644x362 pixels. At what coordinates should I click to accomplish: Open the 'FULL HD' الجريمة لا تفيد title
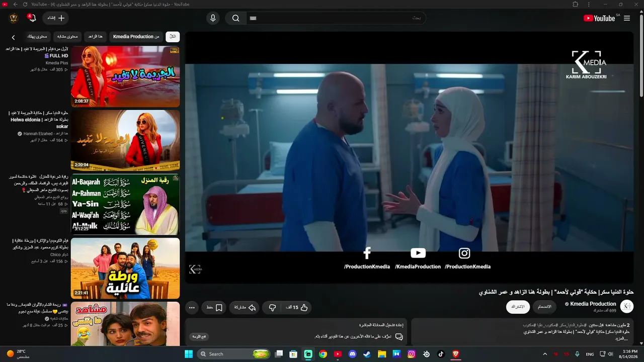pyautogui.click(x=37, y=52)
